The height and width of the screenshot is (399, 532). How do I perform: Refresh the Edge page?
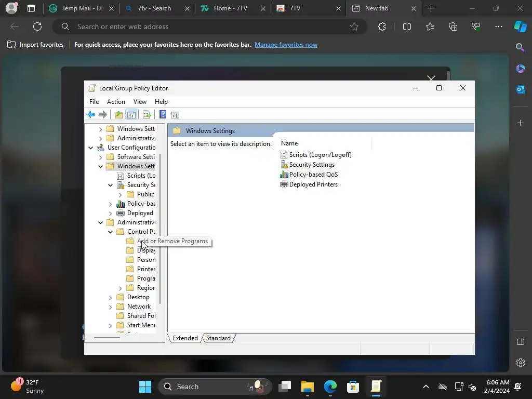point(37,26)
